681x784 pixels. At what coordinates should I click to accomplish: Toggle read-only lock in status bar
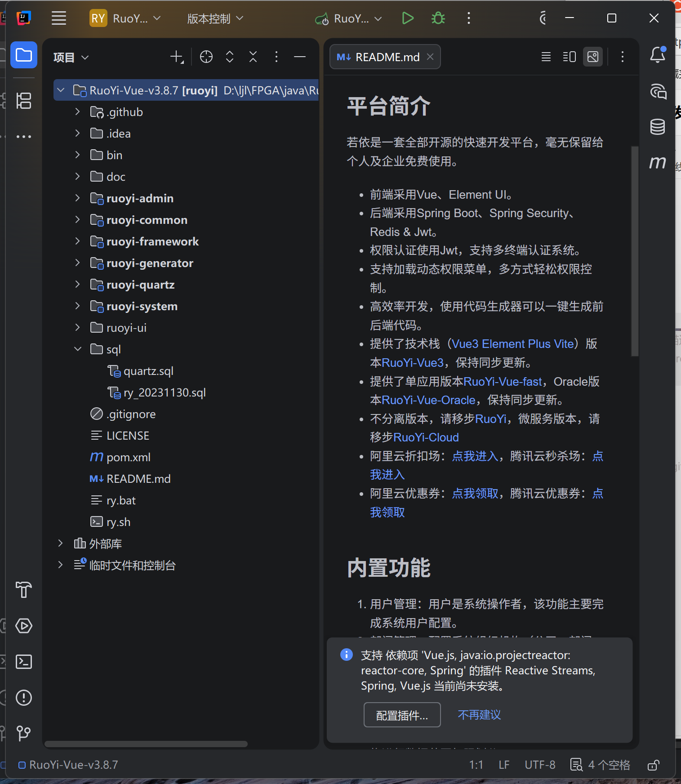pos(654,765)
